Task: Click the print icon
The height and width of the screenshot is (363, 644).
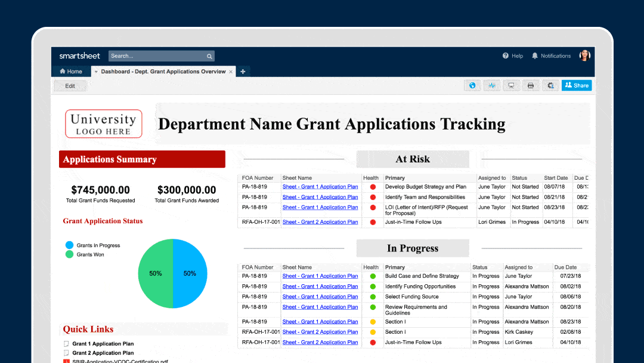Action: (530, 85)
